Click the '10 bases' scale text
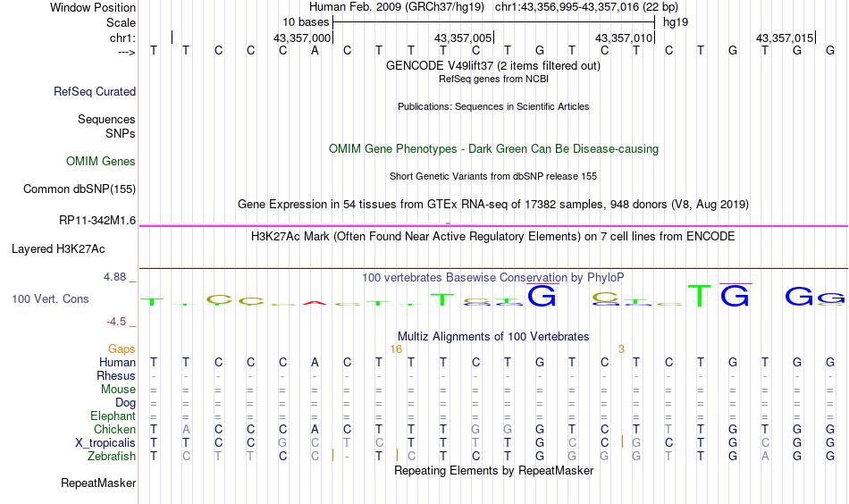 click(306, 22)
